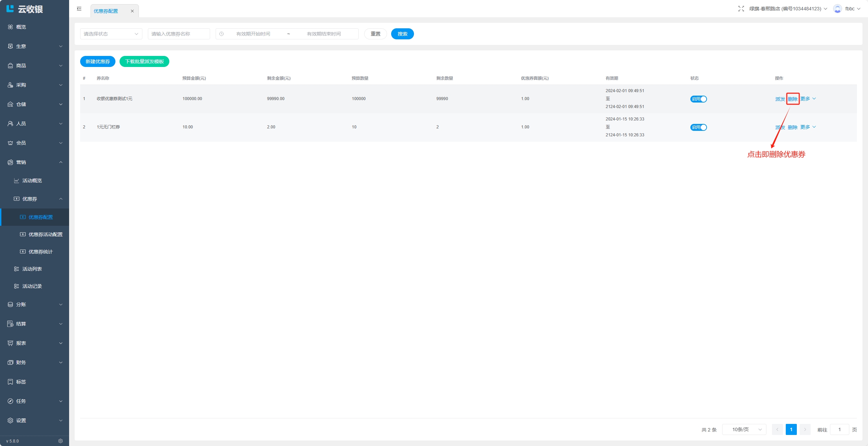
Task: Click the 请输入优惠券名称 input field
Action: click(179, 34)
